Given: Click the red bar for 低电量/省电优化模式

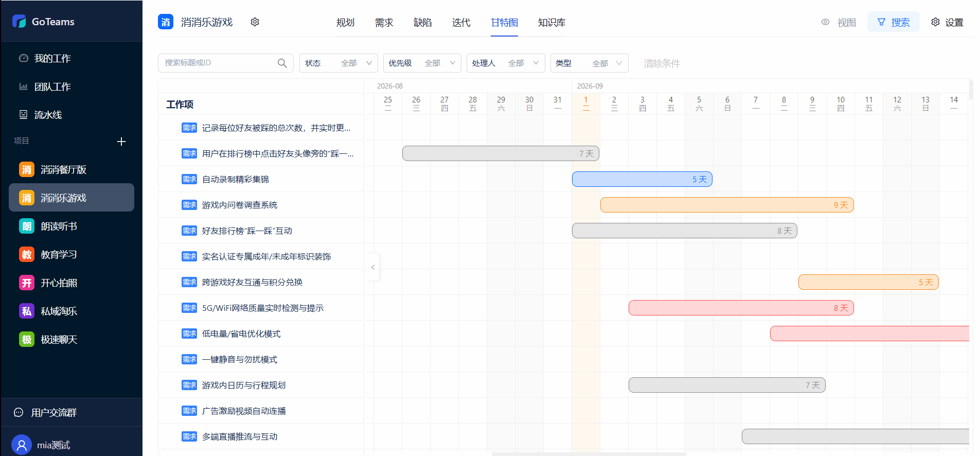Looking at the screenshot, I should 869,334.
